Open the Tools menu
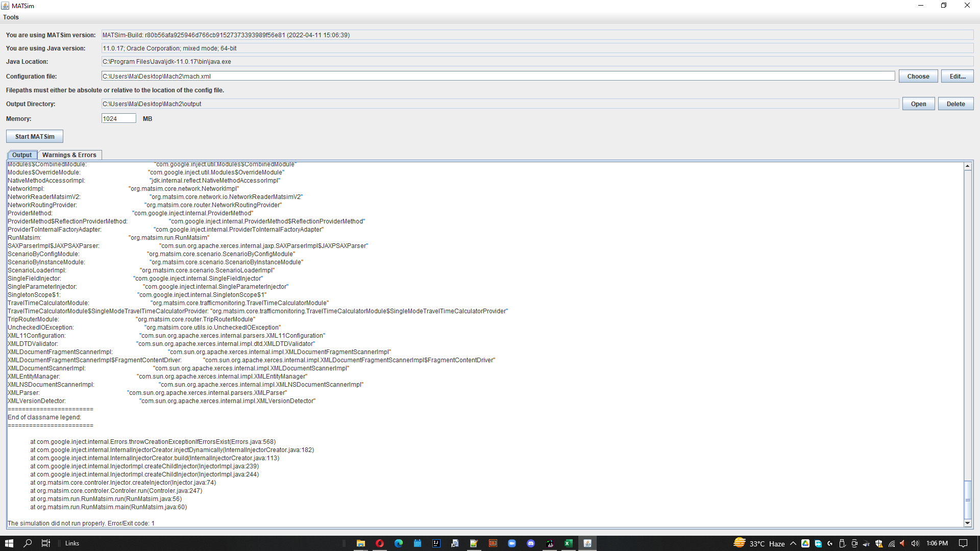The width and height of the screenshot is (980, 551). coord(11,17)
